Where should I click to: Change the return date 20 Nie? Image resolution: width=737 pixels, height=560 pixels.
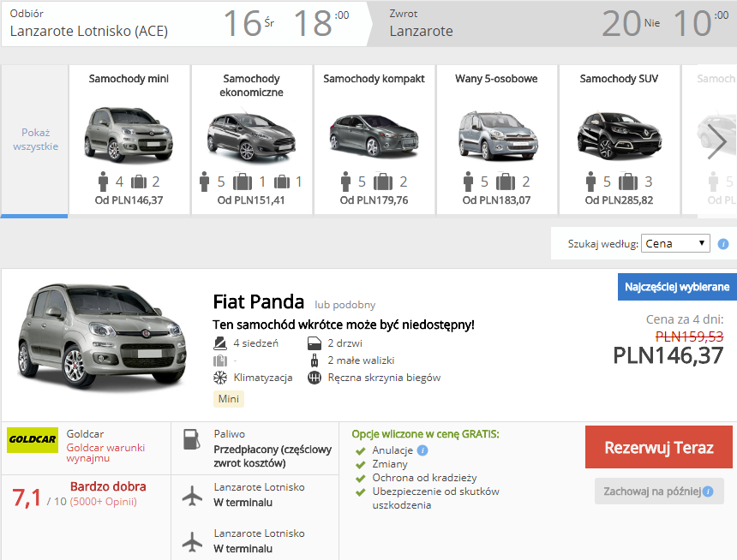click(x=632, y=23)
